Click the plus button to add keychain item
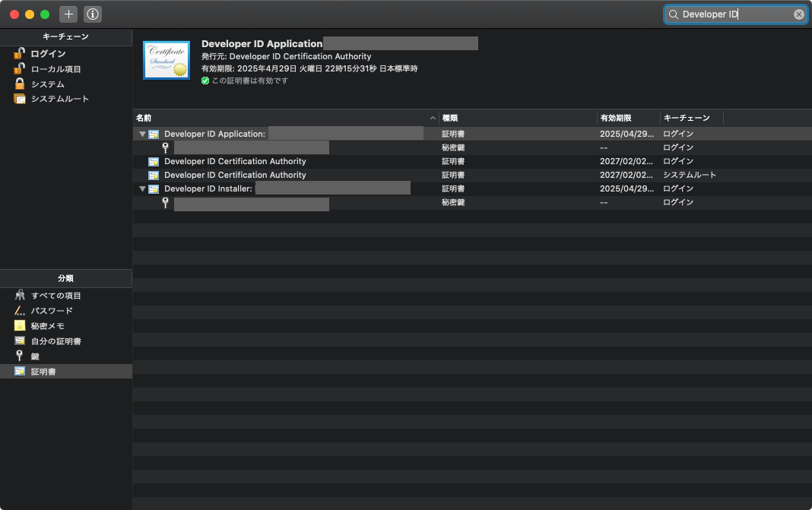This screenshot has width=812, height=510. (x=68, y=14)
